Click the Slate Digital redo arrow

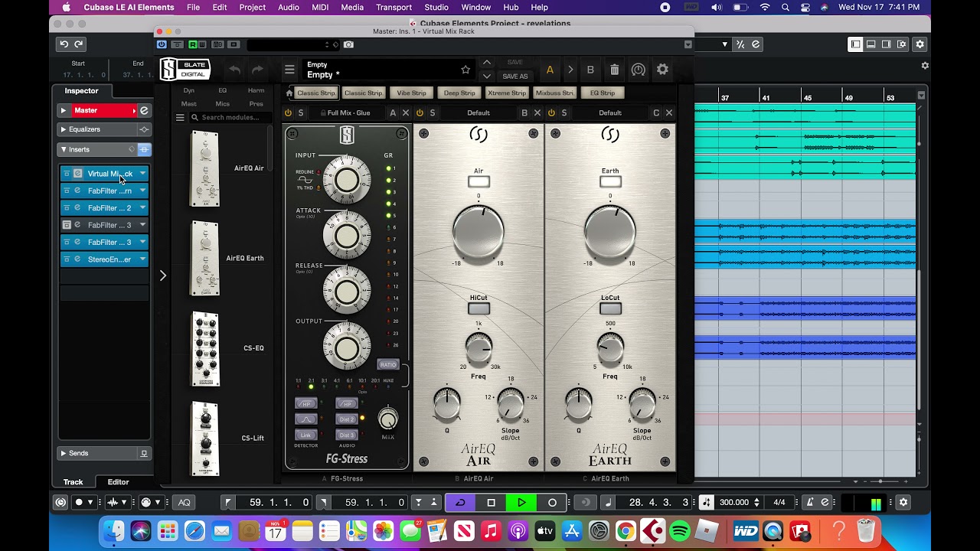258,70
